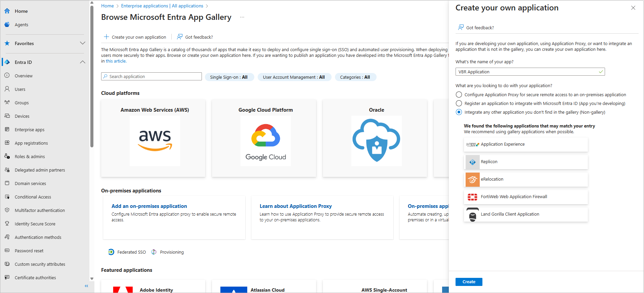The image size is (644, 293).
Task: Select Register an application radio option
Action: click(459, 103)
